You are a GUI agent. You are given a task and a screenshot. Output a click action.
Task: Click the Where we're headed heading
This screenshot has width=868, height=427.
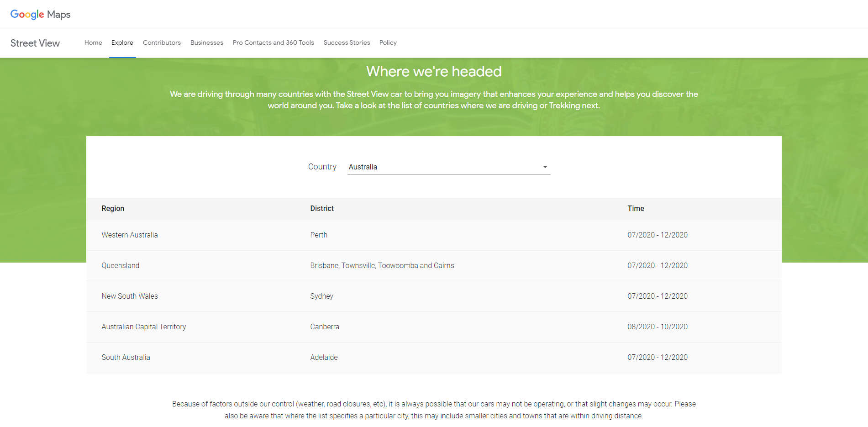(434, 71)
